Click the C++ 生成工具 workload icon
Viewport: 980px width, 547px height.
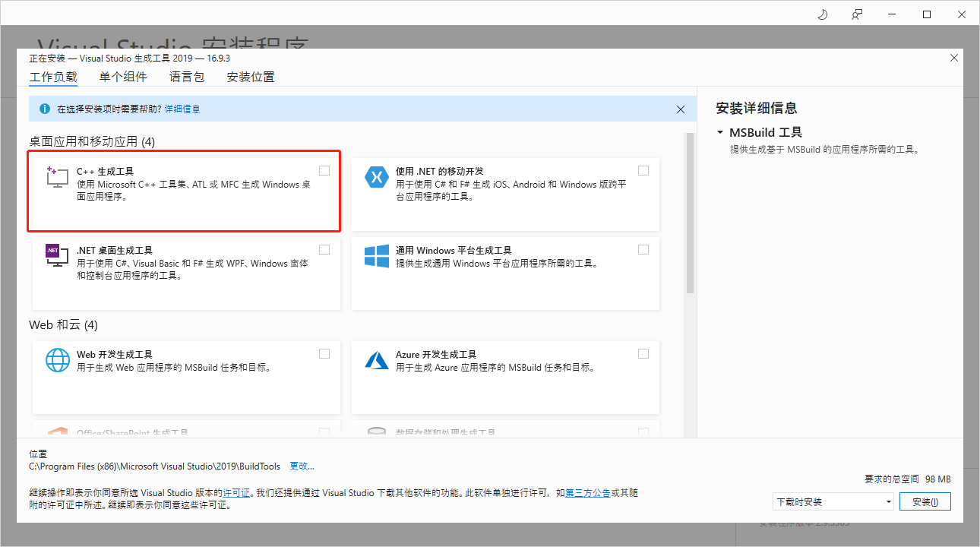[58, 178]
